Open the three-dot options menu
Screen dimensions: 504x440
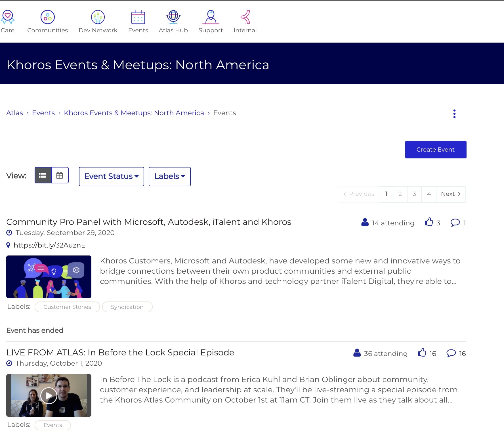(x=454, y=114)
